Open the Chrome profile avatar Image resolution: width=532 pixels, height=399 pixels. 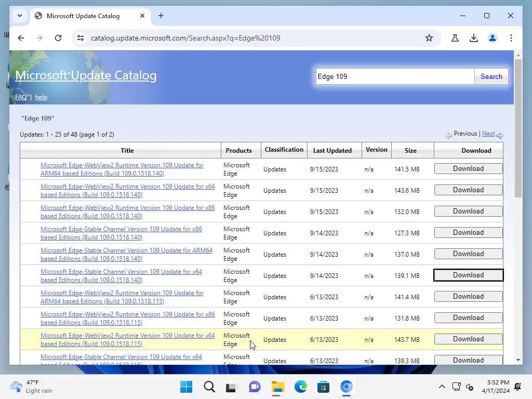point(493,38)
